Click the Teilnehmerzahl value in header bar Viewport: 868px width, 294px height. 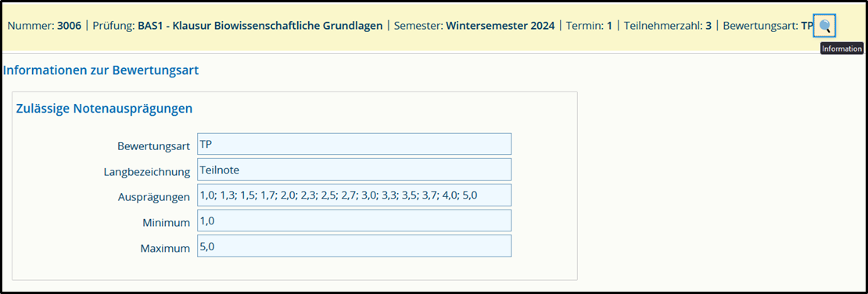[x=708, y=26]
